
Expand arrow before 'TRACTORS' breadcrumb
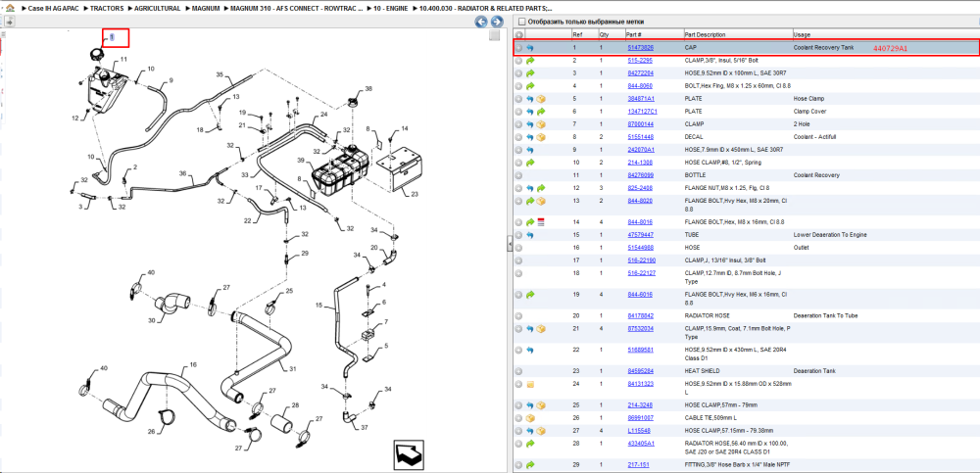pos(85,9)
